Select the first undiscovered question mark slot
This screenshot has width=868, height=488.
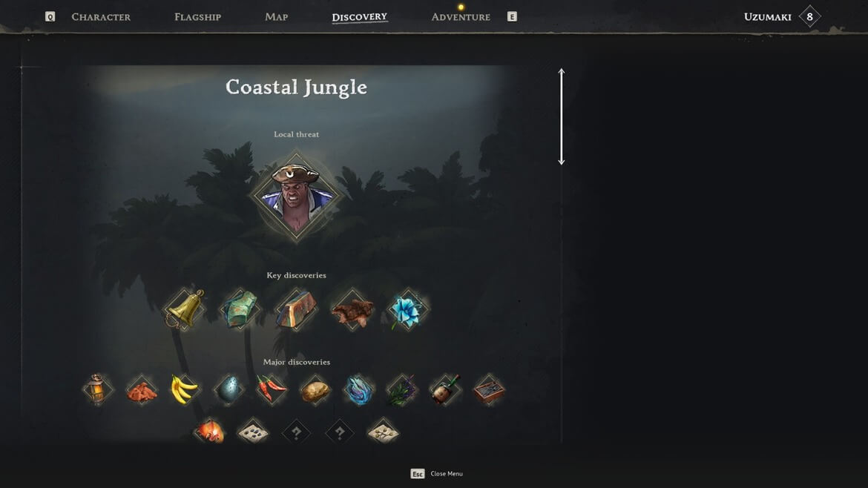tap(296, 432)
